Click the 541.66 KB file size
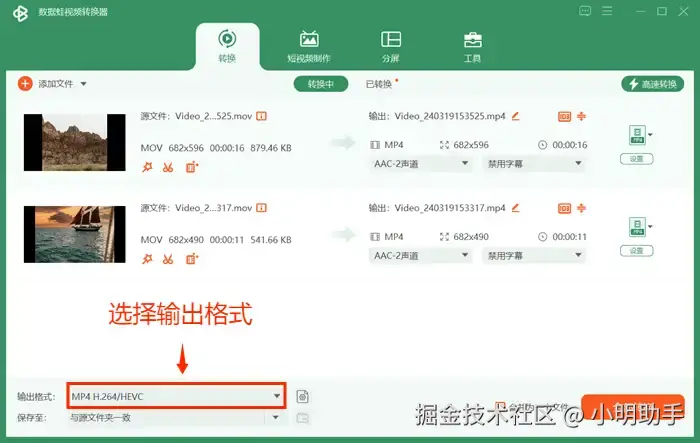 click(271, 240)
